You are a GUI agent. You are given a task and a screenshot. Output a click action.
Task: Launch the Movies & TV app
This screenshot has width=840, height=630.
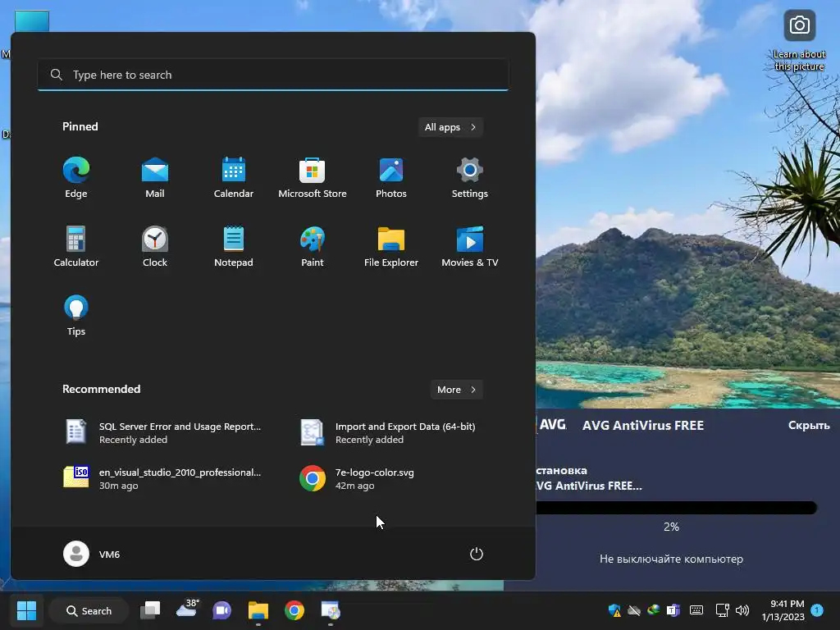[470, 247]
